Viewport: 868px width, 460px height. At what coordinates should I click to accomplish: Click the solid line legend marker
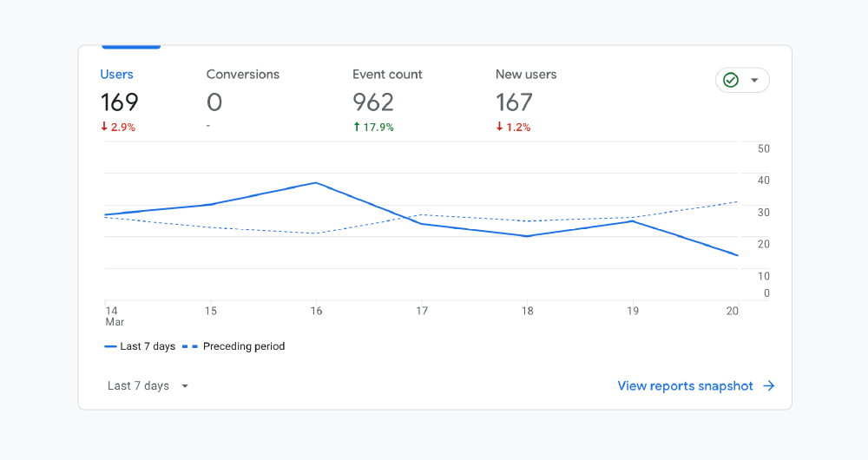(x=110, y=346)
